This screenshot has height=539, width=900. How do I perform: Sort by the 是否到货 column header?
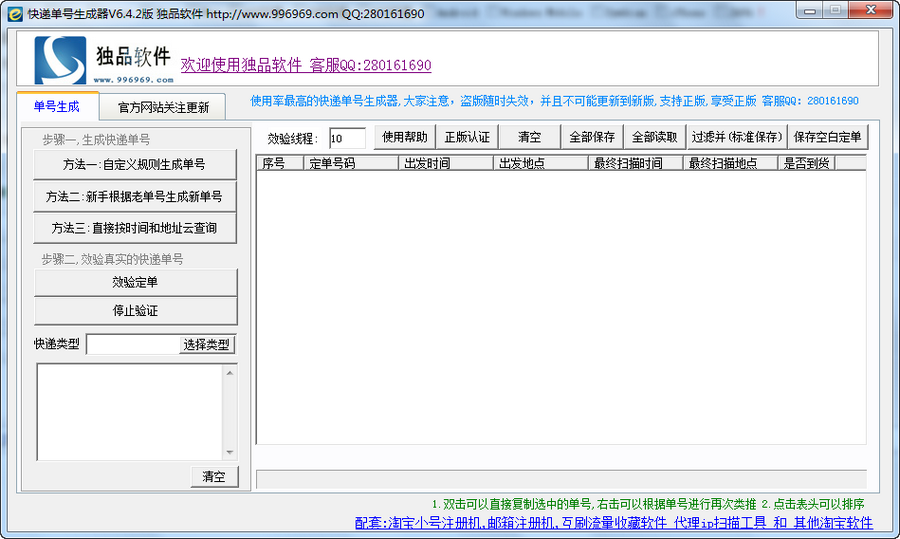point(806,163)
